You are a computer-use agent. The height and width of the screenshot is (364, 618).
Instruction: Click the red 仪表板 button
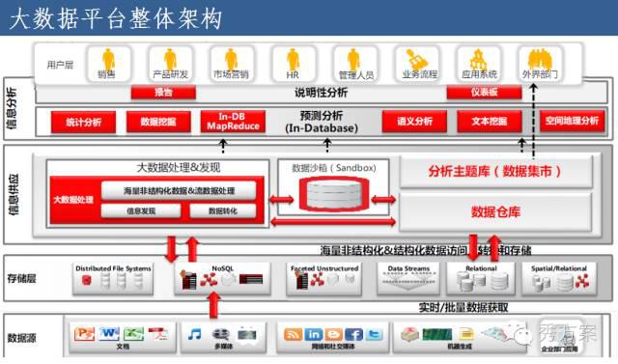(x=484, y=93)
